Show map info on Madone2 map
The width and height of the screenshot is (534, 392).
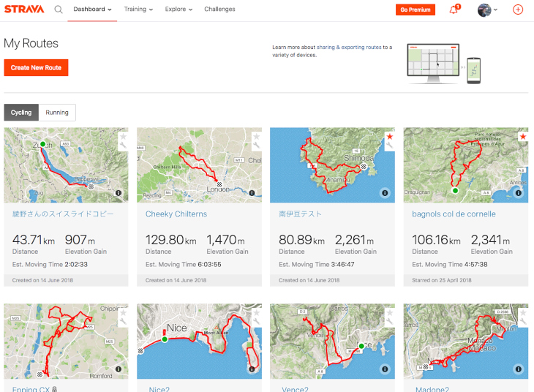coord(518,369)
